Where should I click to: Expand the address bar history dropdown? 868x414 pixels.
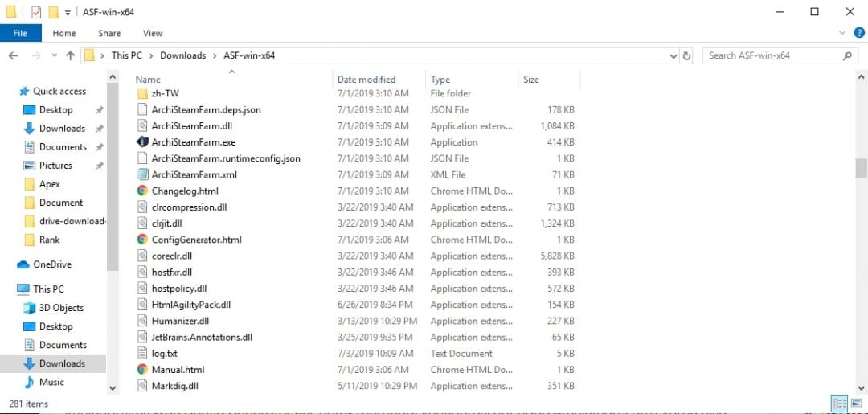pyautogui.click(x=674, y=56)
